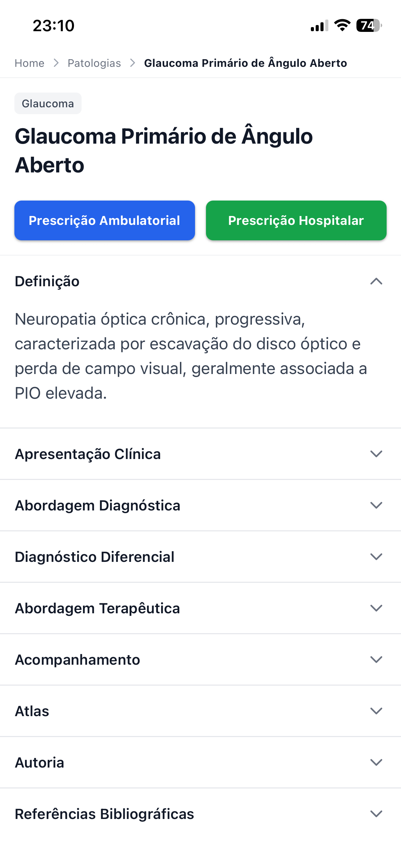Tap the Definição section title
Image resolution: width=401 pixels, height=868 pixels.
click(x=47, y=281)
